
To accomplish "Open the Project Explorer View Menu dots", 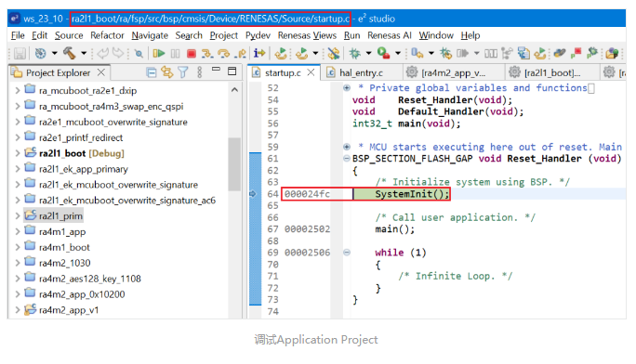I will [199, 72].
